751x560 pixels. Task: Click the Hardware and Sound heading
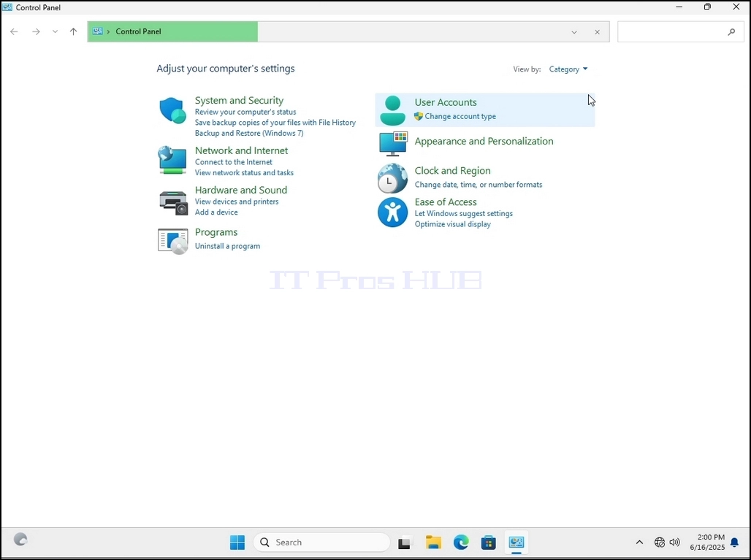coord(241,190)
